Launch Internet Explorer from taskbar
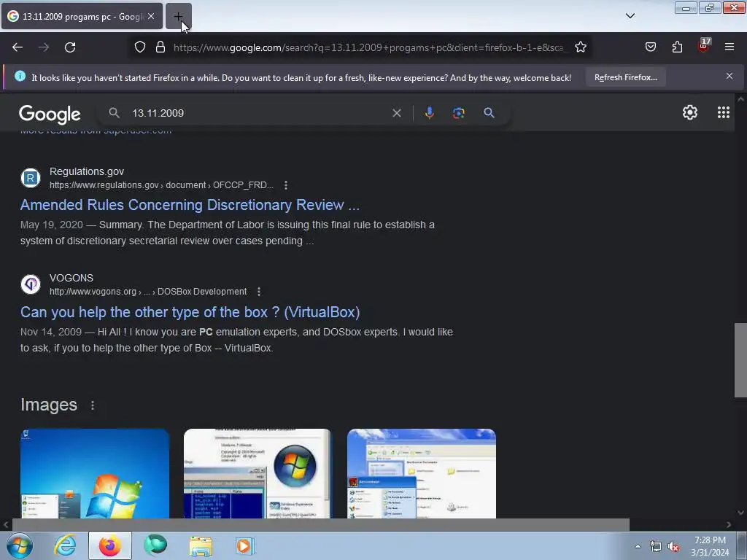Viewport: 747px width, 560px height. click(x=65, y=545)
